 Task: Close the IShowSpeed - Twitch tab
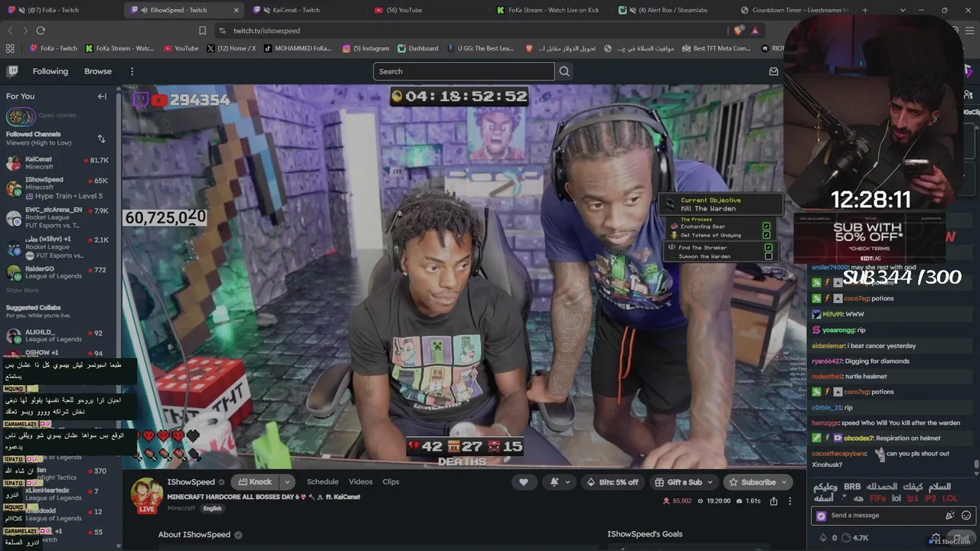pyautogui.click(x=237, y=10)
